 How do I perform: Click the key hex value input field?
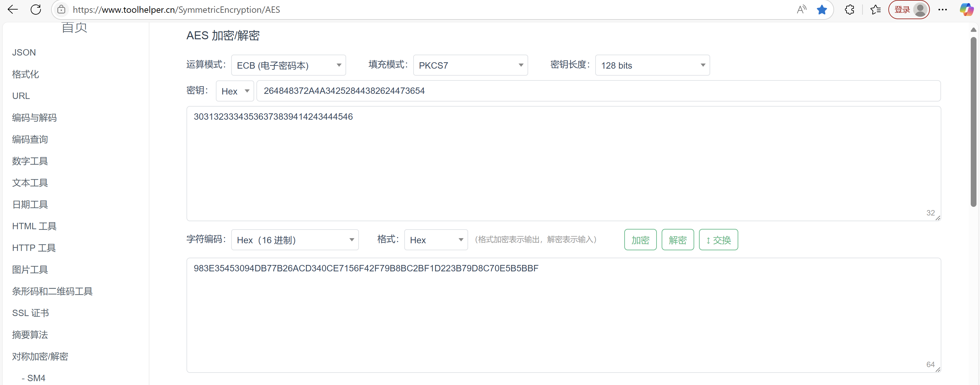pos(598,91)
